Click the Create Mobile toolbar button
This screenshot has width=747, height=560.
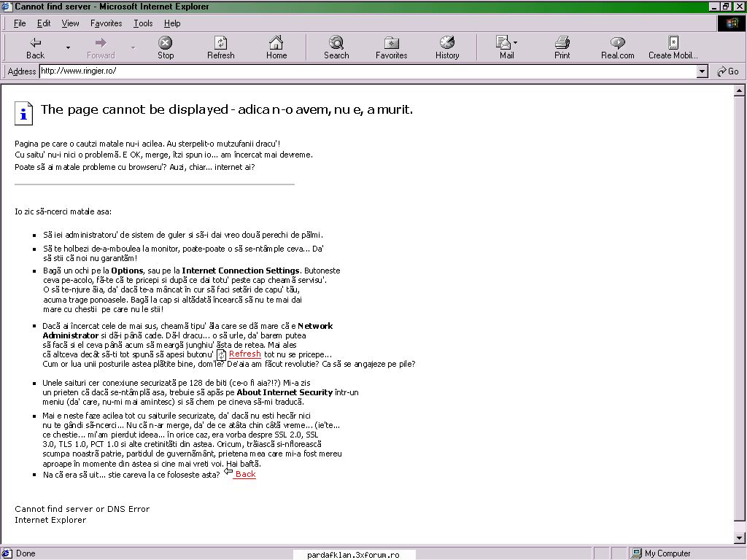[673, 47]
